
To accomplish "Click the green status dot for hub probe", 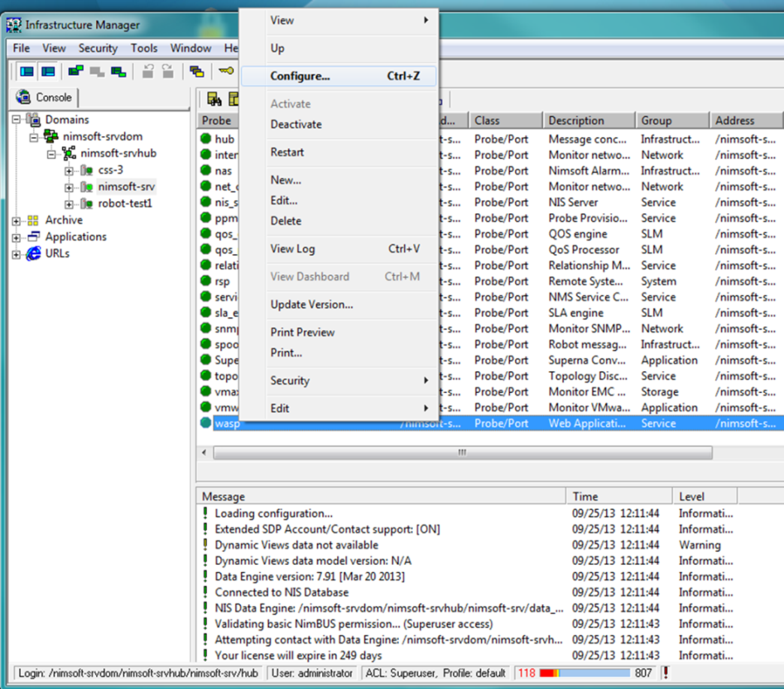I will [x=206, y=138].
